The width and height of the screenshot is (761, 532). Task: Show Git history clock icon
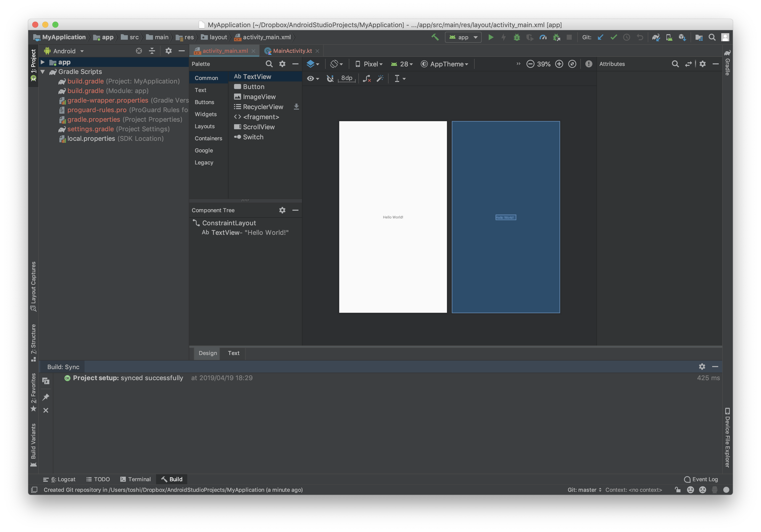pyautogui.click(x=626, y=37)
